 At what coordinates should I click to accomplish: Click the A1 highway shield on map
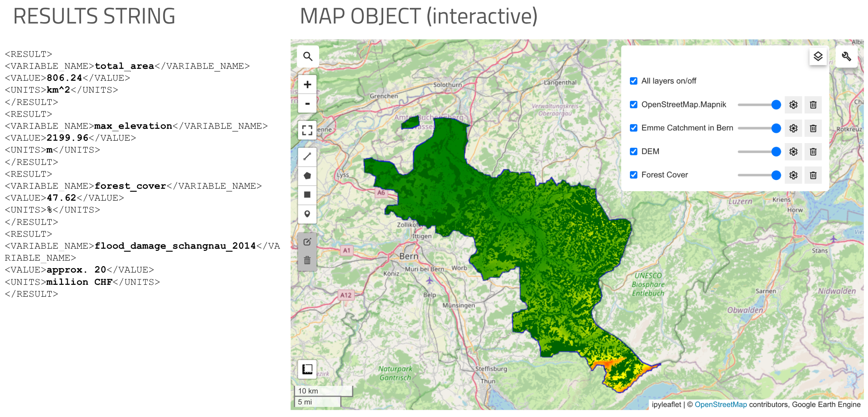pyautogui.click(x=347, y=250)
